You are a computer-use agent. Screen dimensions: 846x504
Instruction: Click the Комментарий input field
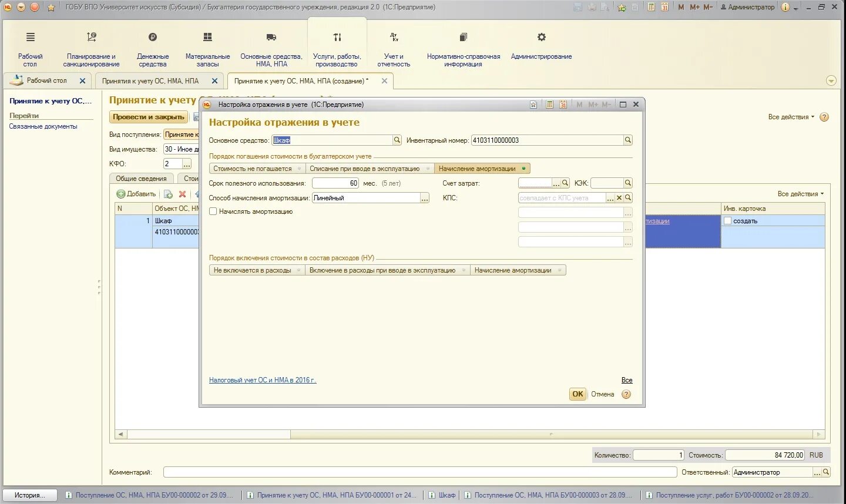[x=420, y=472]
